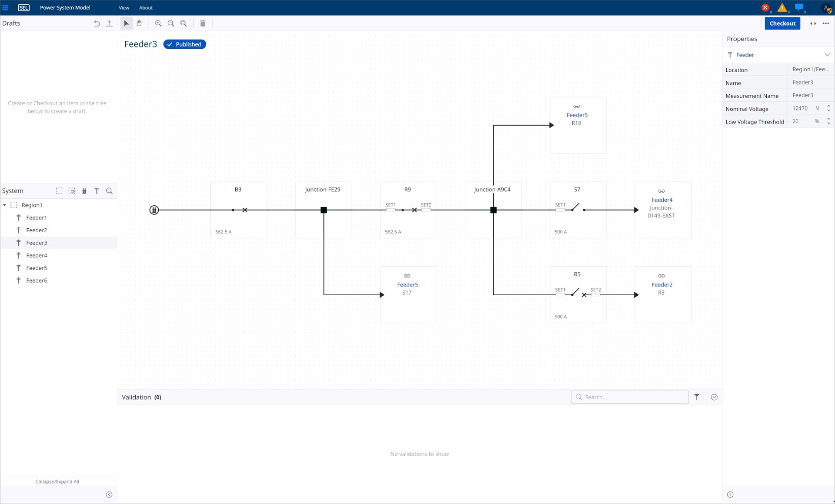Click the add region icon in System
Screen dimensions: 835x504
(x=59, y=191)
